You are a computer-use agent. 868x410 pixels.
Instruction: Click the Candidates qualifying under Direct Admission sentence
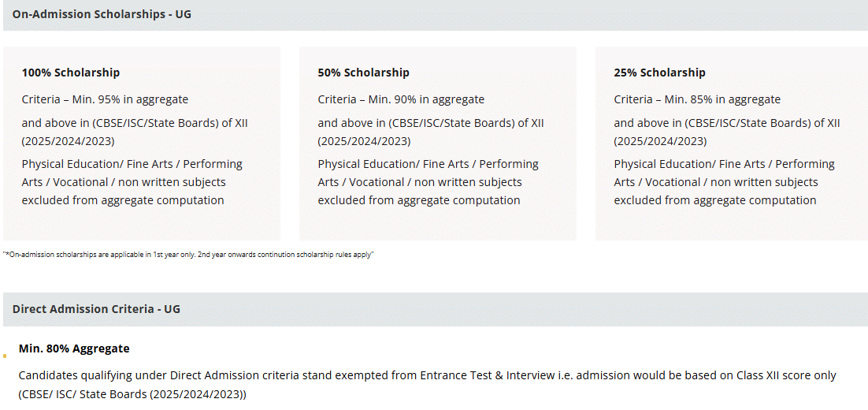[427, 375]
